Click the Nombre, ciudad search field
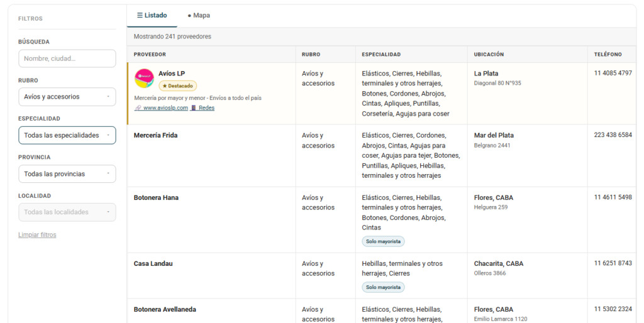 click(x=67, y=58)
